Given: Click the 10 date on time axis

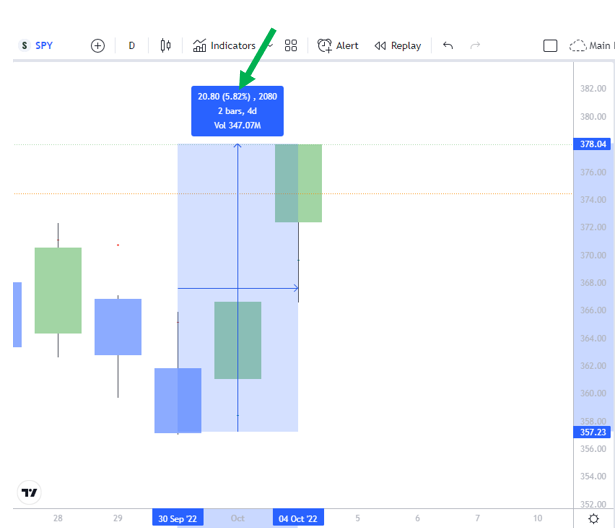Looking at the screenshot, I should pyautogui.click(x=537, y=518).
